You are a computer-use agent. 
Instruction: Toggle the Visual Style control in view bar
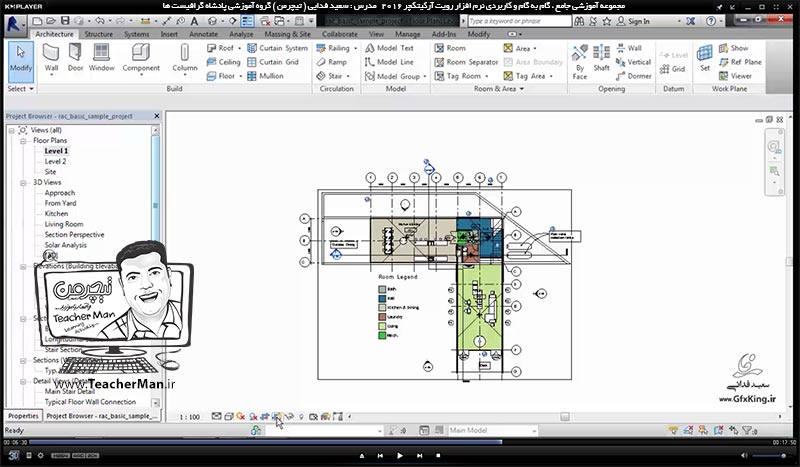(x=229, y=417)
